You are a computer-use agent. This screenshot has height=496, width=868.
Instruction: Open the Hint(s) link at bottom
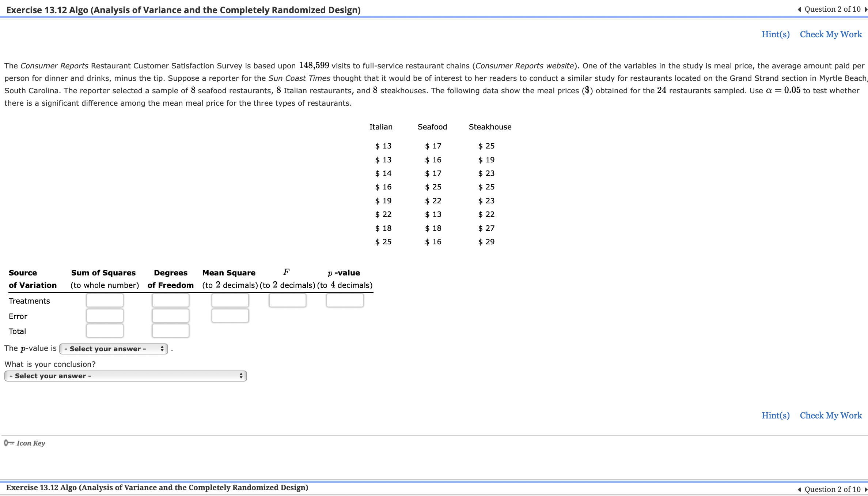775,415
